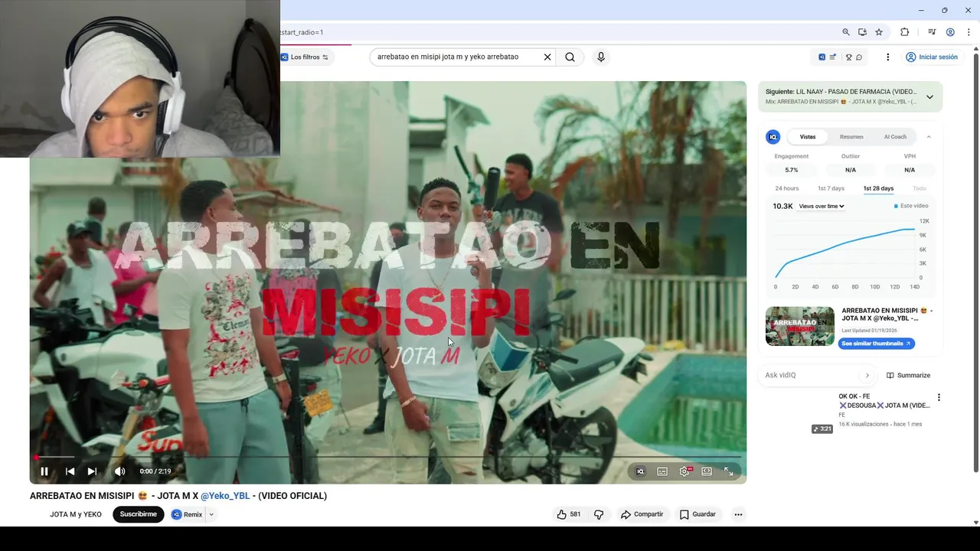This screenshot has width=980, height=551.
Task: Open the @Yeko_YBL link in title
Action: [x=225, y=496]
